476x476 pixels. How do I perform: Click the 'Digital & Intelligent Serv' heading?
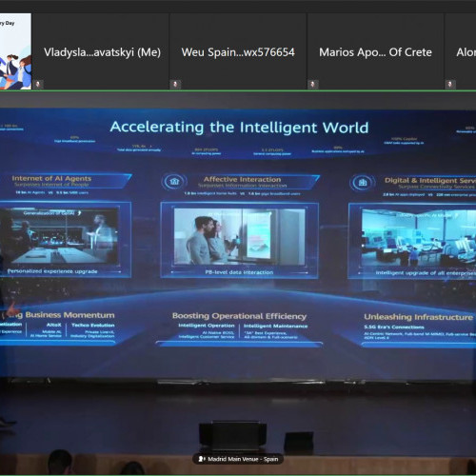(430, 180)
